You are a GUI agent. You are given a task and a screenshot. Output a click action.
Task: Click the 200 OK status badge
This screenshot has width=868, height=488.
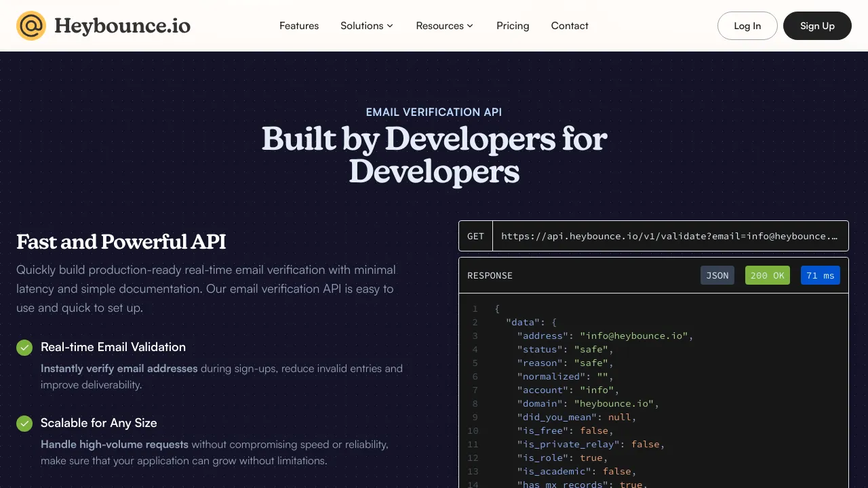[768, 275]
